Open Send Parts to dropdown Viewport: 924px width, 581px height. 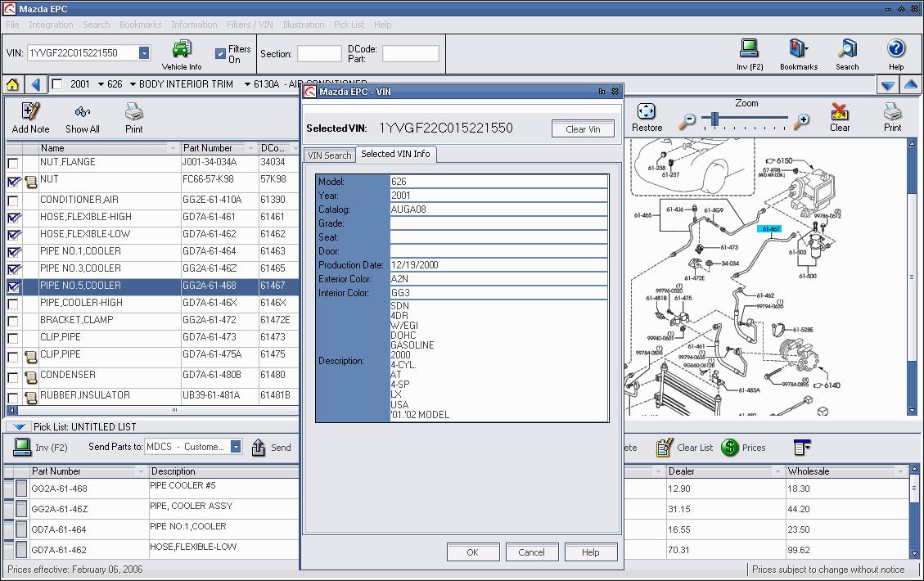click(236, 447)
